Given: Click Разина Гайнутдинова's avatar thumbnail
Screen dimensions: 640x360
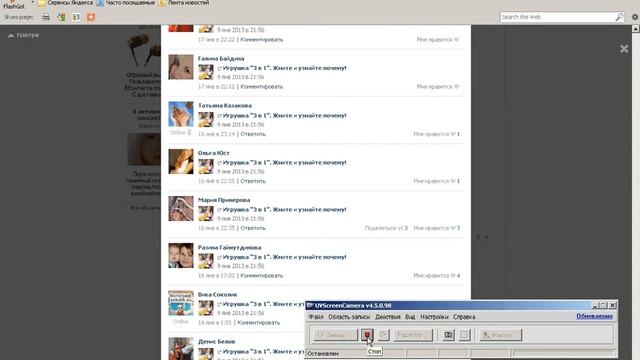Looking at the screenshot, I should 181,256.
